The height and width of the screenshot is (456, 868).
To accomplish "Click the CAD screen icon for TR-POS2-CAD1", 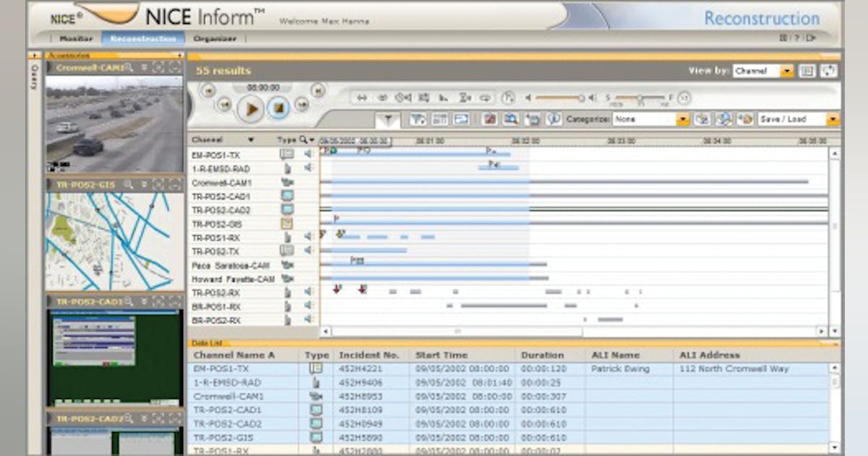I will click(x=289, y=196).
